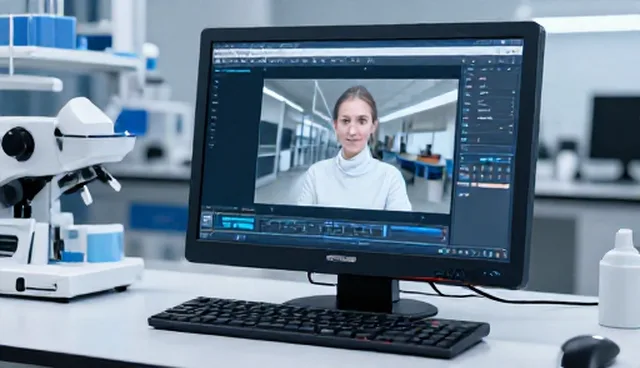Image resolution: width=640 pixels, height=368 pixels.
Task: Click the system tray icons in the taskbar
Action: pos(473,253)
